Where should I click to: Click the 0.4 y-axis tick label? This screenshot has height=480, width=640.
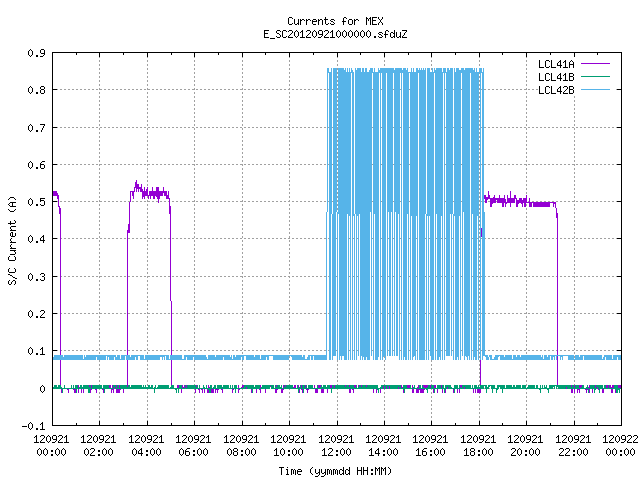pos(36,239)
